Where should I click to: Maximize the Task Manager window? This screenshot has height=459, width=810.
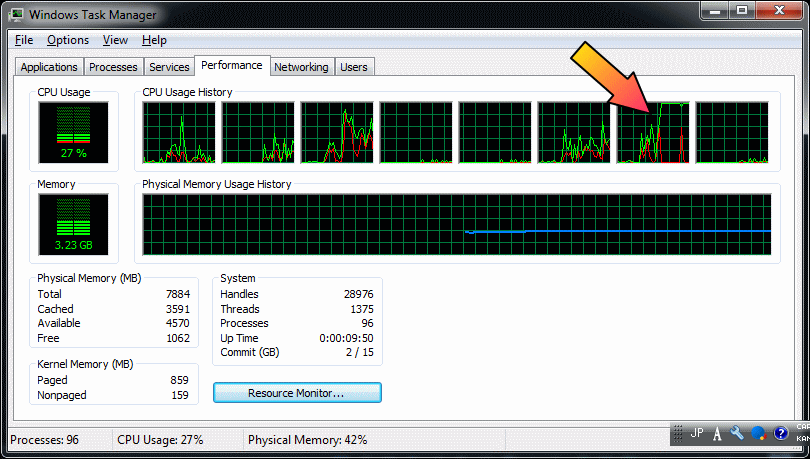(x=742, y=10)
